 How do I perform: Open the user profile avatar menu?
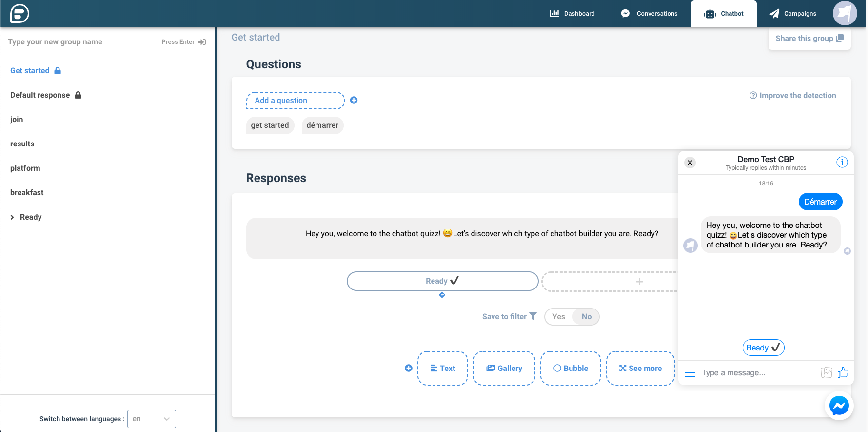[845, 13]
